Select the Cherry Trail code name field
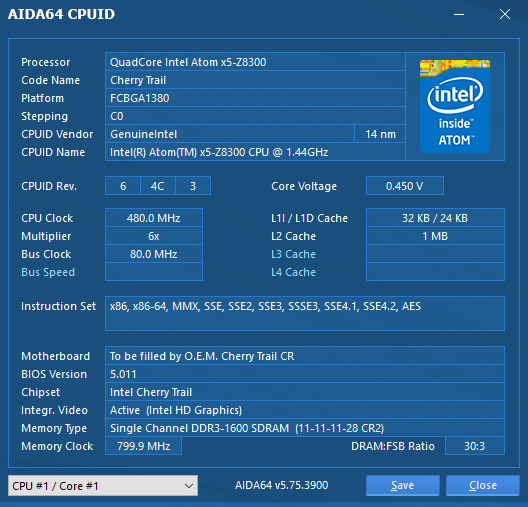The image size is (528, 507). [x=255, y=80]
